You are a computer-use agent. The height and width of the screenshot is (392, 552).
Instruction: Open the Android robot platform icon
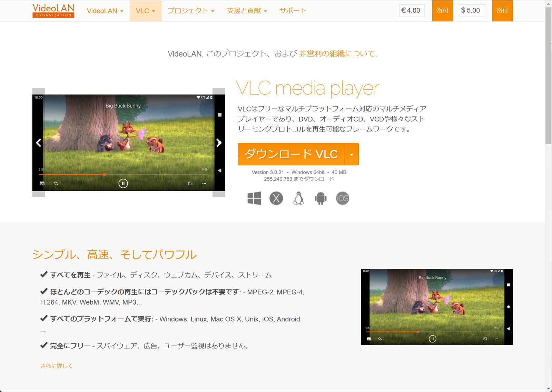pos(321,198)
